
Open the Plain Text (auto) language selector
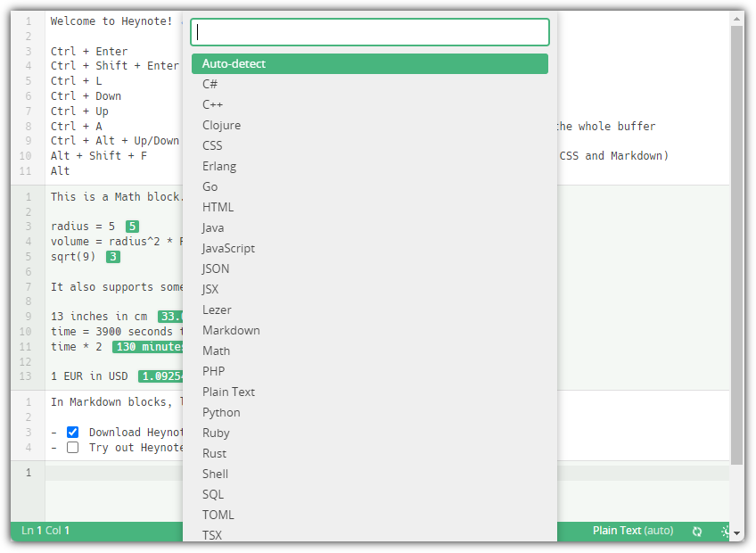633,531
